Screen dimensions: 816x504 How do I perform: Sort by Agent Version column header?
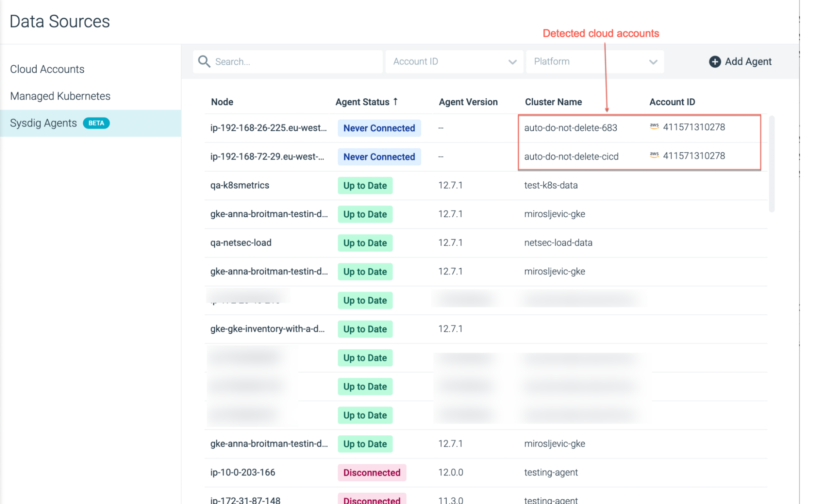coord(468,102)
